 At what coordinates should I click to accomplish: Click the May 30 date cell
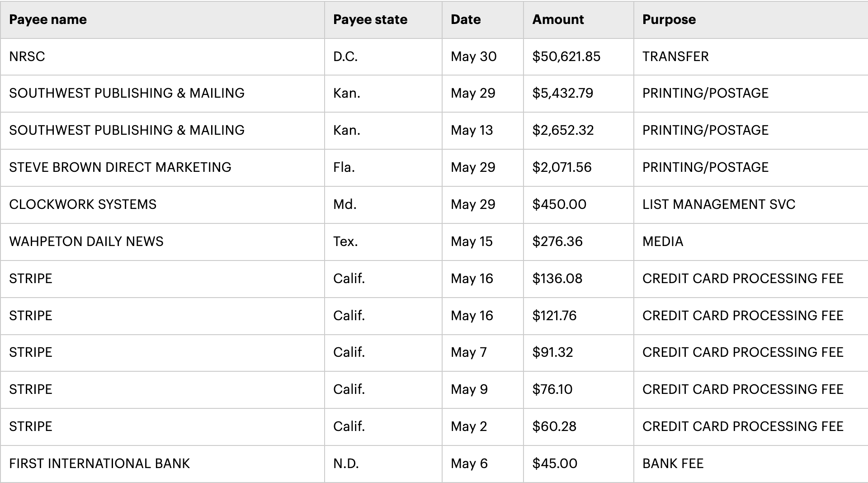[473, 57]
